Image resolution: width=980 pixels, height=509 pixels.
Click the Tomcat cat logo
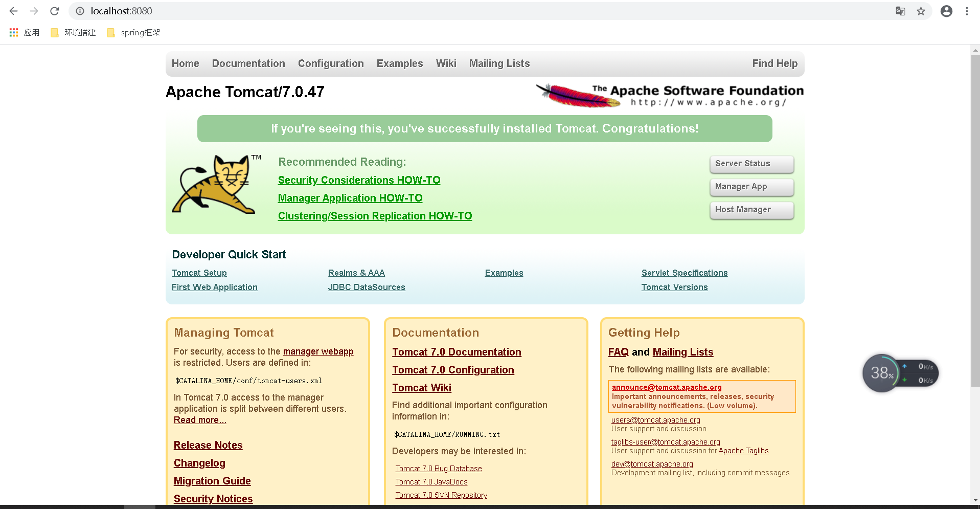217,184
